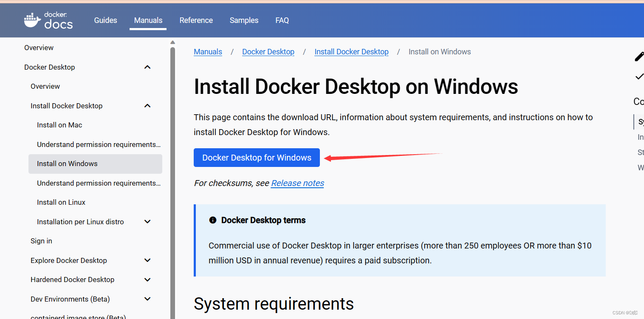Screen dimensions: 644x319
Task: Select Install on Windows sidebar item
Action: click(95, 164)
